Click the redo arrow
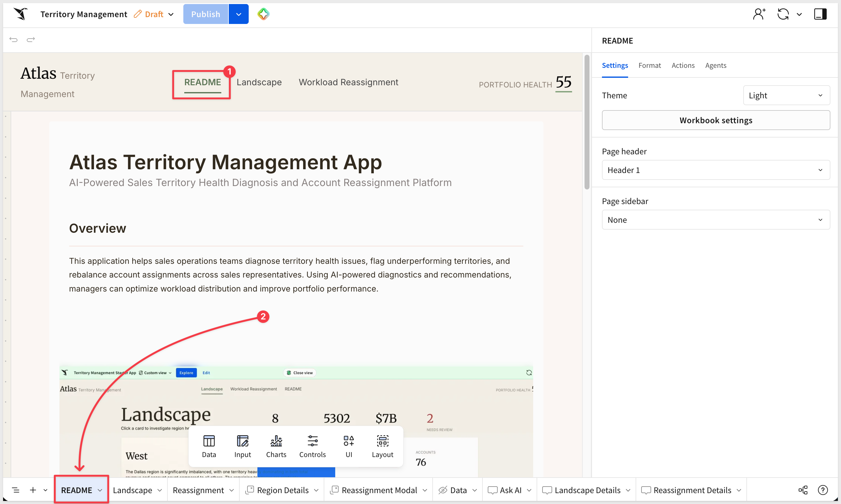 [x=31, y=40]
